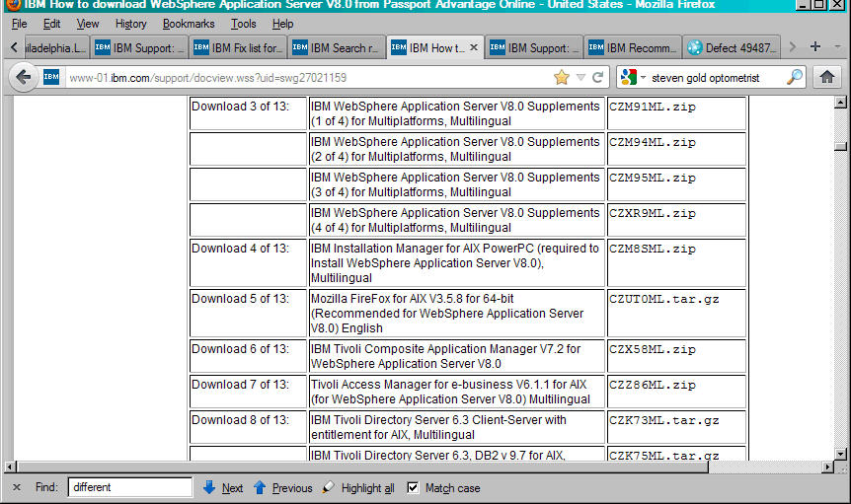Click the IBM Installation Manager for AIX PowerPC description
Image resolution: width=851 pixels, height=504 pixels.
click(x=456, y=262)
